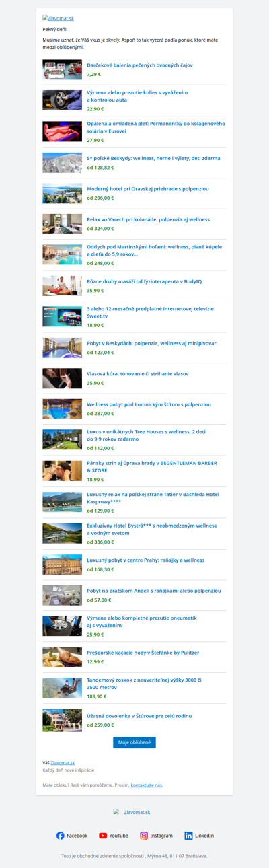The image size is (269, 868).
Task: Click the Každý deň nové inšpirácie text
Action: (x=69, y=770)
